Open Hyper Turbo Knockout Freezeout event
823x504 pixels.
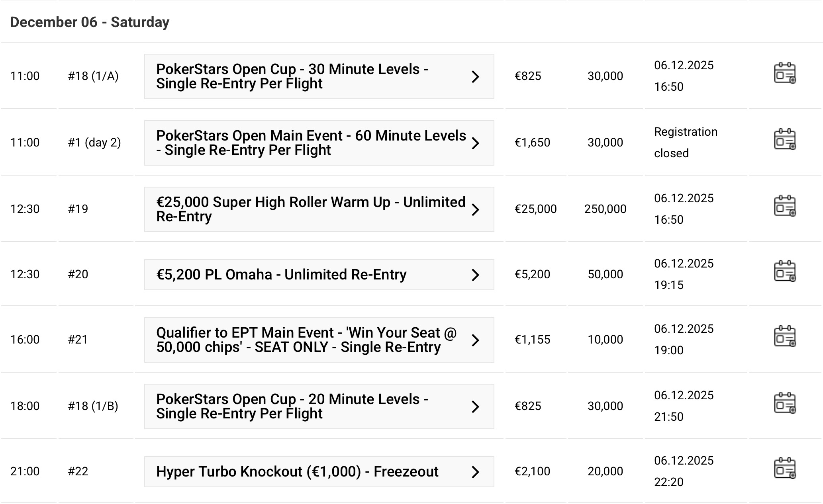click(297, 472)
